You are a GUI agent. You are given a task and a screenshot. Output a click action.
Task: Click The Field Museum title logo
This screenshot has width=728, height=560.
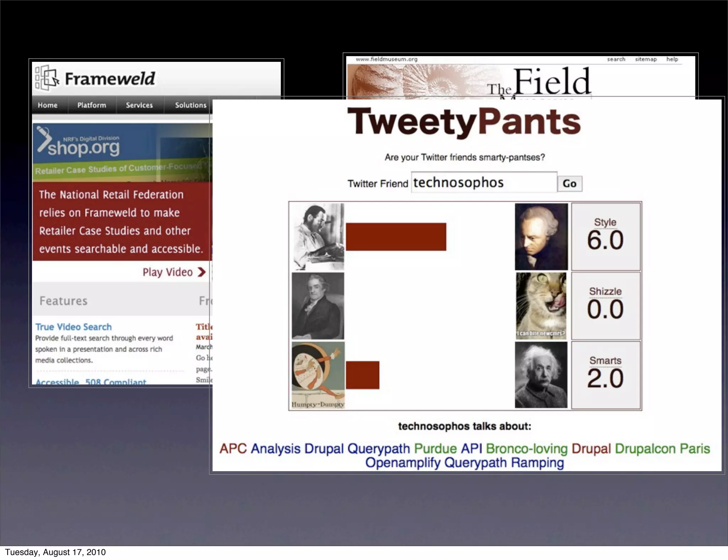[x=539, y=83]
